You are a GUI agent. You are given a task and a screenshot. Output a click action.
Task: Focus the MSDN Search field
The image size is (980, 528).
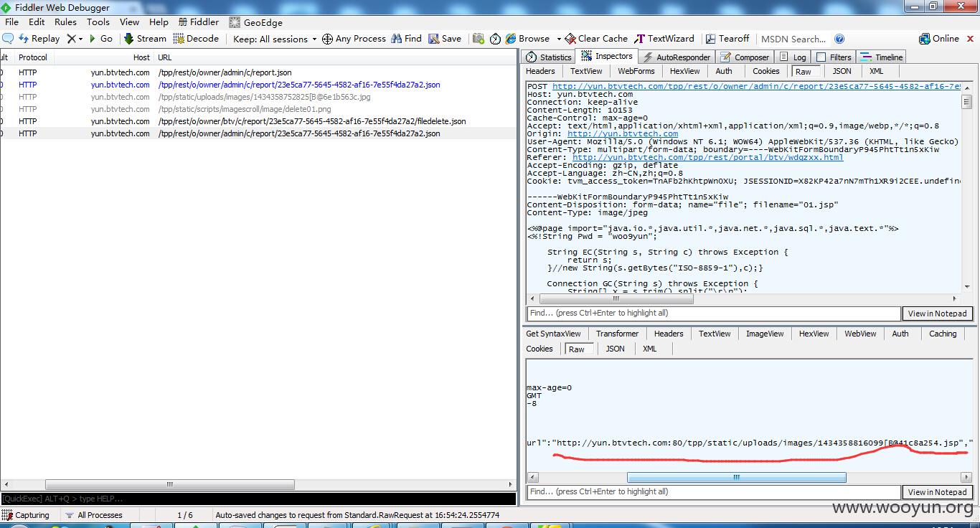(793, 39)
